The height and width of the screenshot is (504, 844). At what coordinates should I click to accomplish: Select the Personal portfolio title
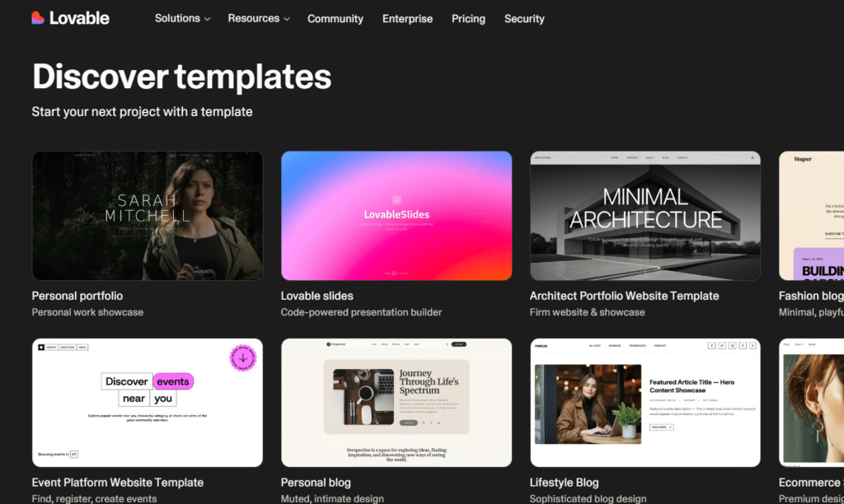77,296
